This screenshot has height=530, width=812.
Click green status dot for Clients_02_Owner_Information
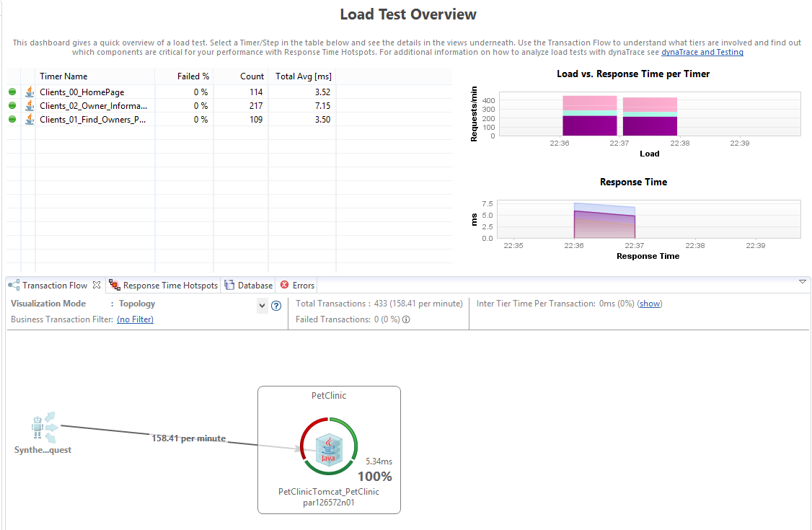12,106
